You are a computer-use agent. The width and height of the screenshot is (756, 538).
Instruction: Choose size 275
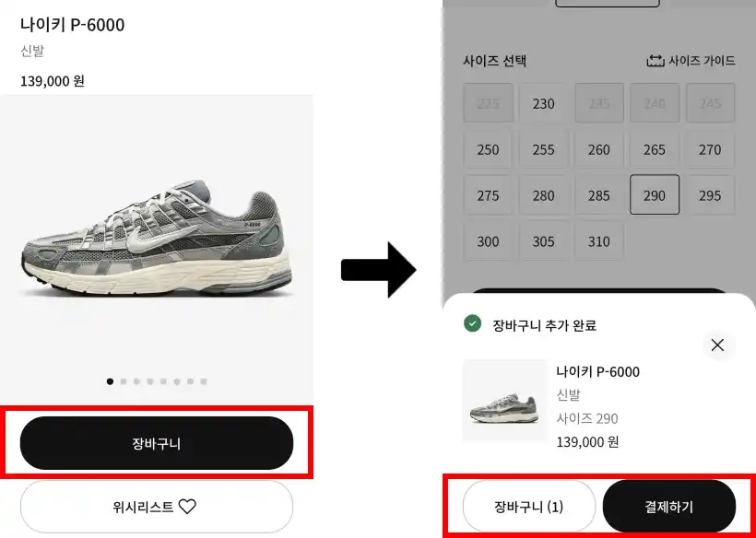click(x=488, y=194)
